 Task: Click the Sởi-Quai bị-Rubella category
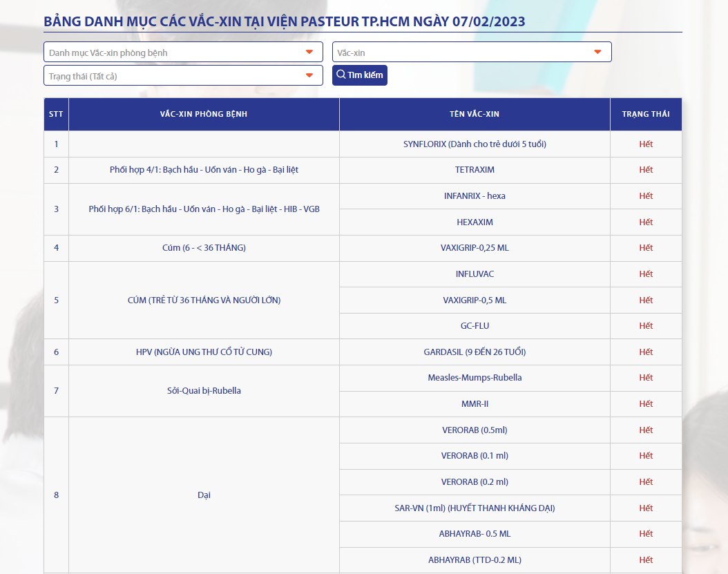204,391
